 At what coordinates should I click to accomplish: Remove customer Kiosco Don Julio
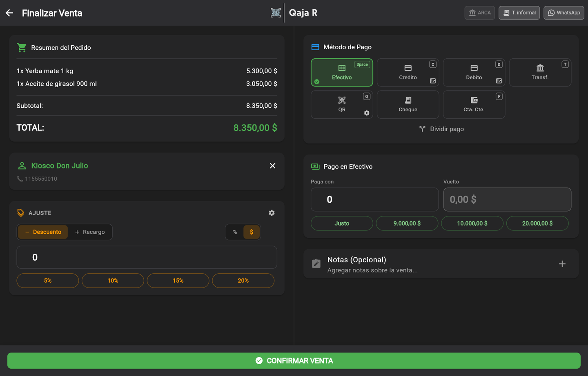pyautogui.click(x=272, y=166)
